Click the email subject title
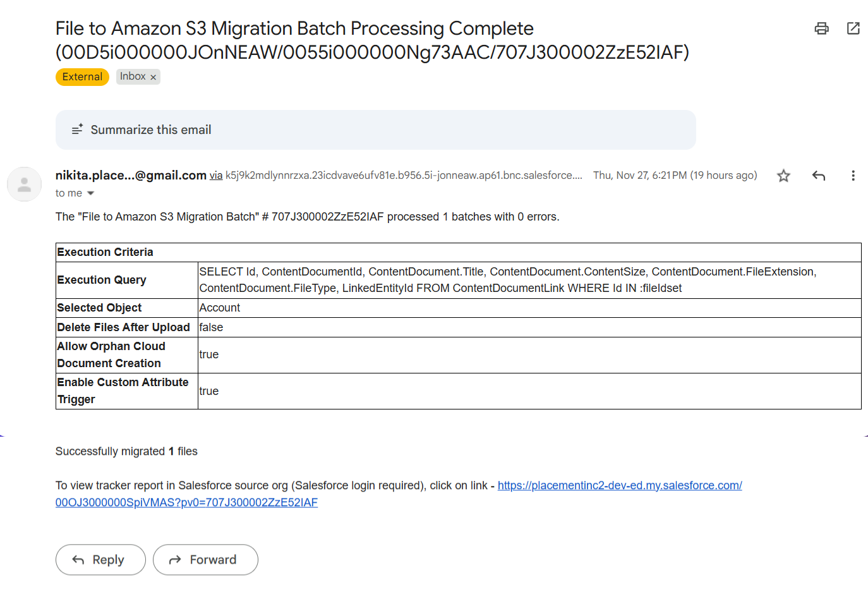 tap(372, 40)
